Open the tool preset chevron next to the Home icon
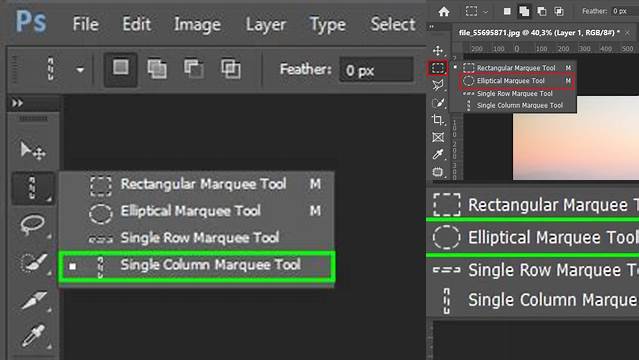639x360 pixels. point(485,12)
